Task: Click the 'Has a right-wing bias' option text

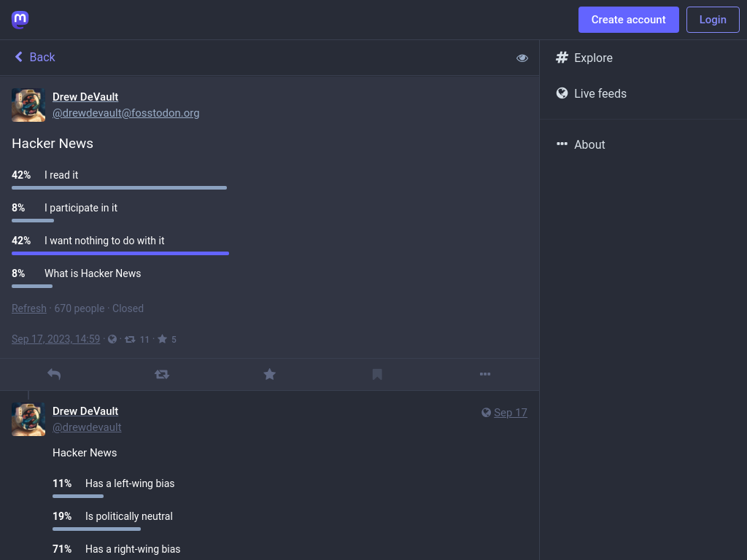Action: coord(133,549)
